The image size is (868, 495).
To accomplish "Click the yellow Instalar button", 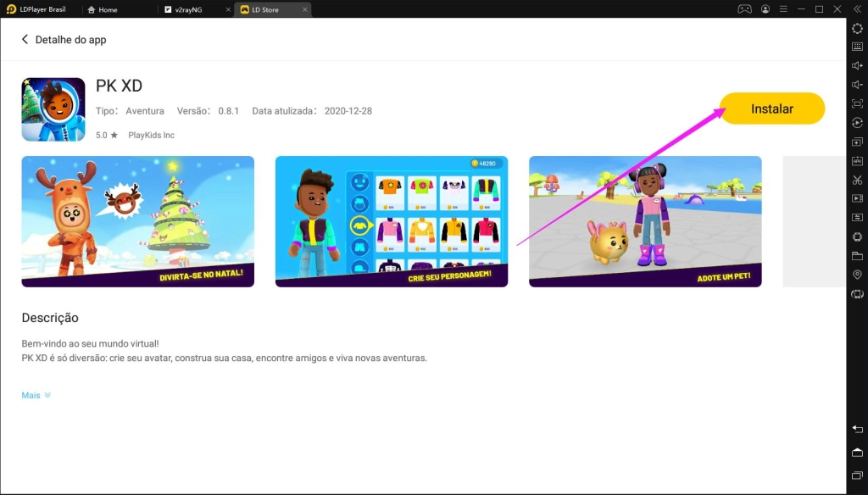I will 771,108.
